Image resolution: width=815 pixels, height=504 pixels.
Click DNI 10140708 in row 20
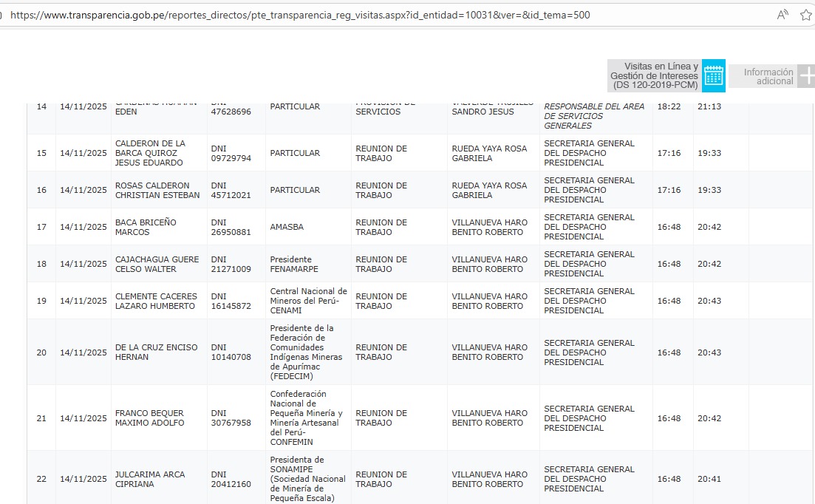231,353
